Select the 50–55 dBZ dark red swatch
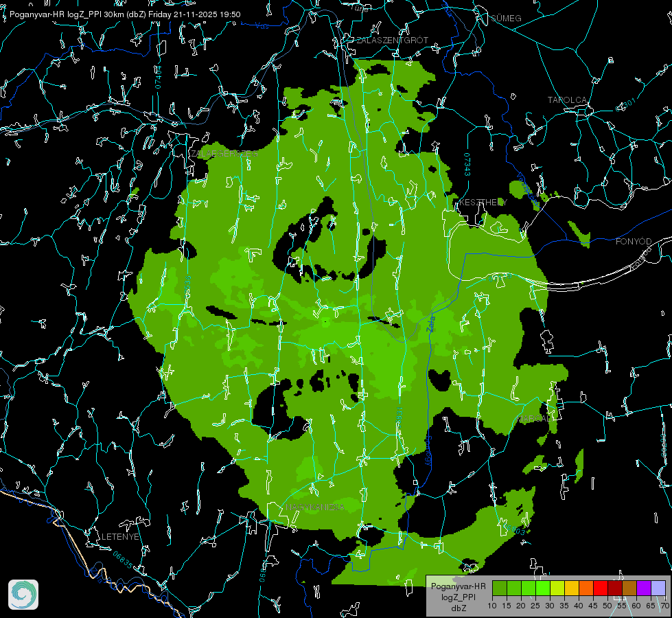The image size is (672, 618). pyautogui.click(x=614, y=588)
